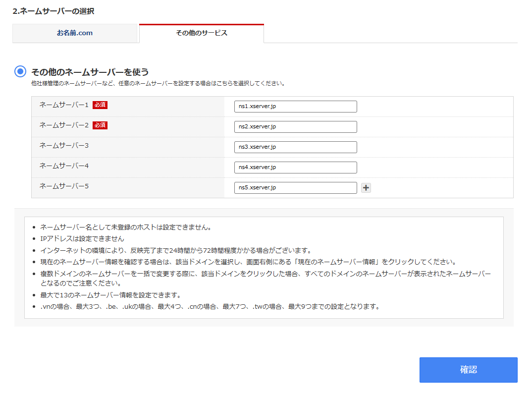Focus the ネームサーバー5 input field
Viewport: 532px width, 397px height.
296,188
